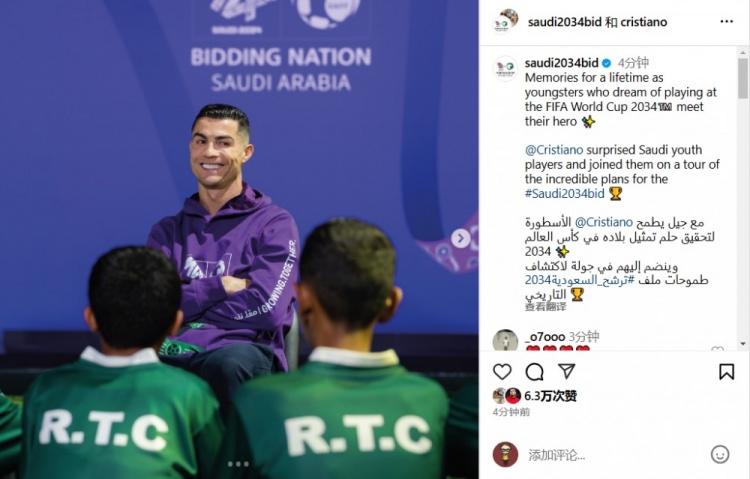Click 查看翻译 to view translation
Image resolution: width=750 pixels, height=479 pixels.
click(x=545, y=307)
